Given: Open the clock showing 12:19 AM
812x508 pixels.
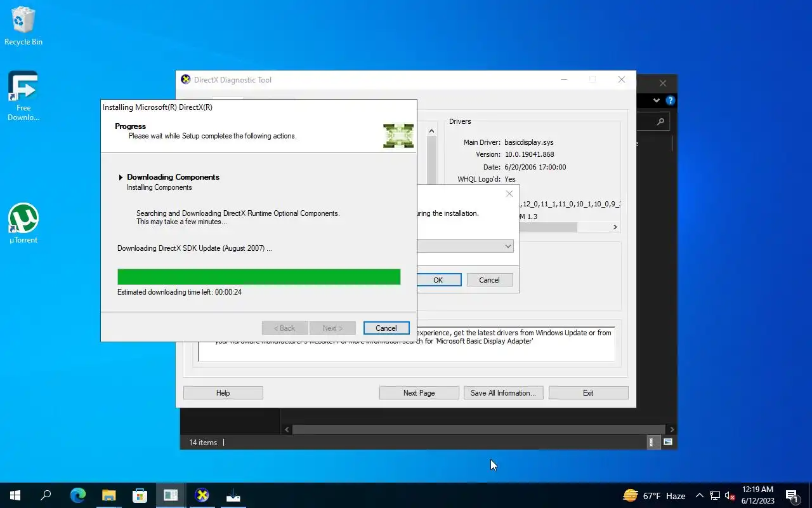Looking at the screenshot, I should click(757, 495).
